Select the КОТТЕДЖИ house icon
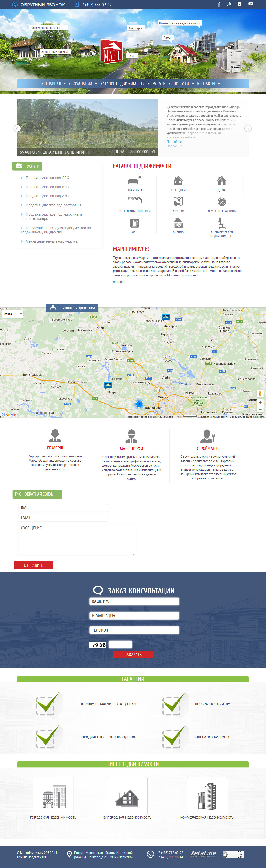 (x=178, y=181)
